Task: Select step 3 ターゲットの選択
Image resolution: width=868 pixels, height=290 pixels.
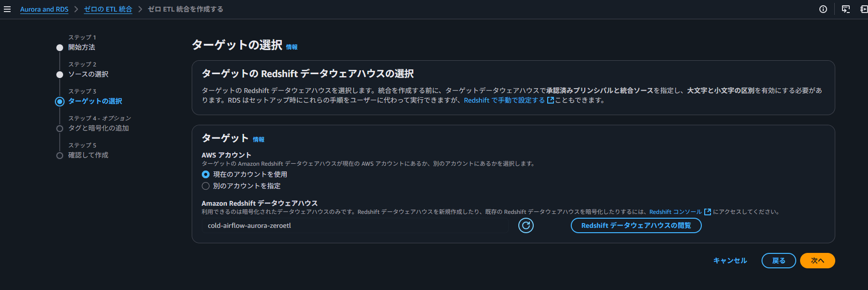Action: click(x=95, y=101)
